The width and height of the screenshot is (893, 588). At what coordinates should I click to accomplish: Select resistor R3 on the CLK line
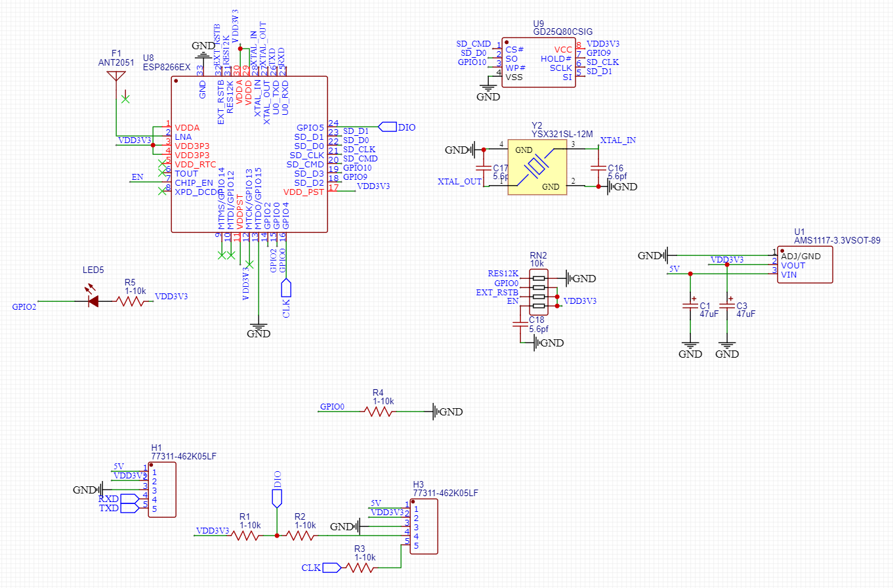(x=360, y=568)
